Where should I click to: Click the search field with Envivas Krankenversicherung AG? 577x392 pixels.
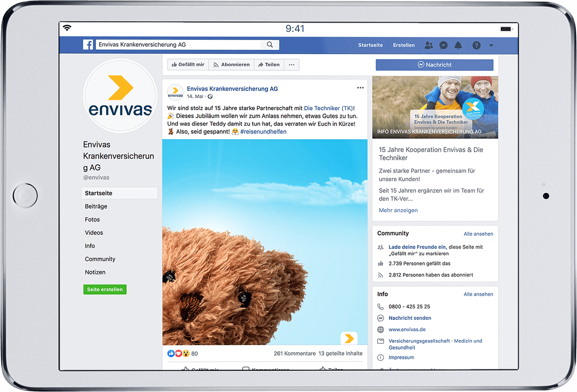tap(178, 45)
